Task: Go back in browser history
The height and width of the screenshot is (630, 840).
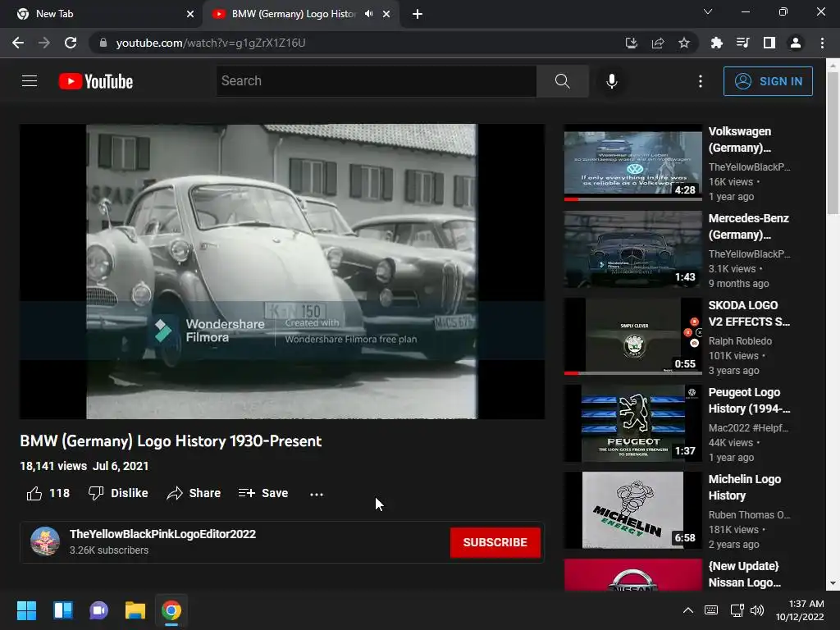Action: [x=18, y=43]
